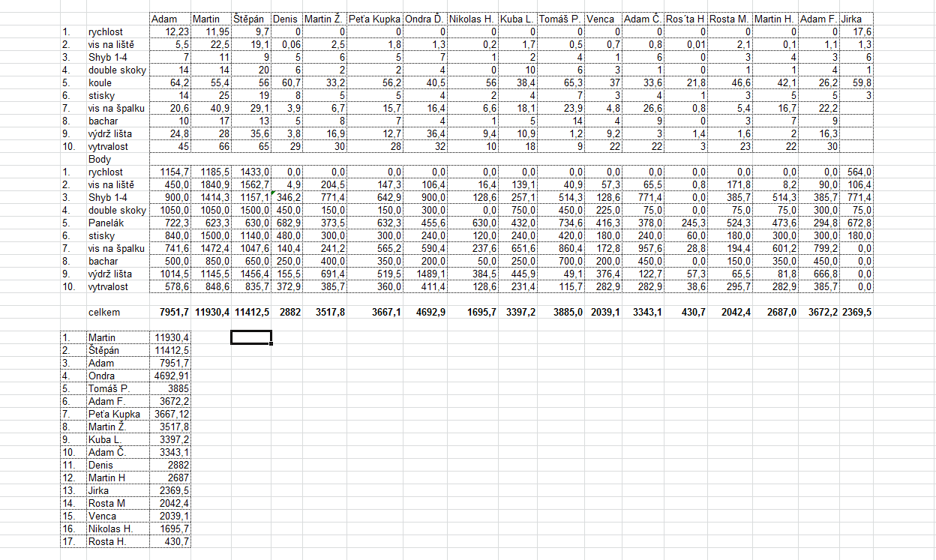Viewport: 936px width, 560px height.
Task: Select the 'koule' row label
Action: pyautogui.click(x=118, y=82)
